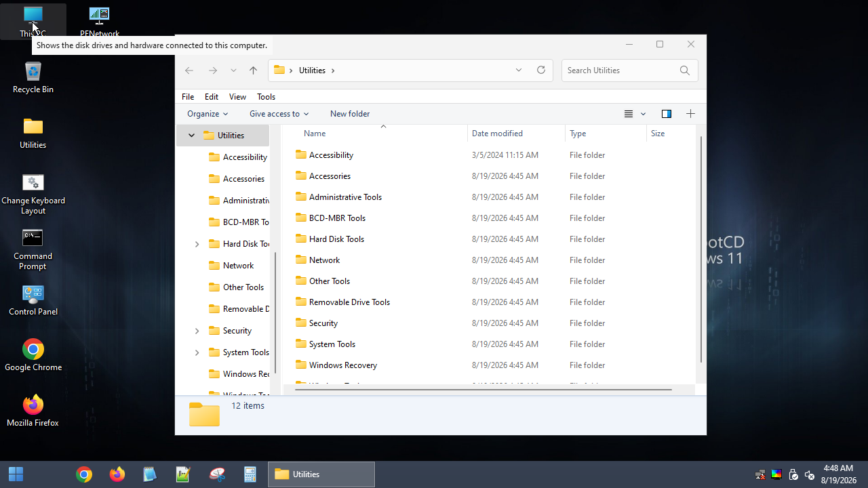Click the plus icon on the toolbar
The image size is (868, 488).
tap(690, 114)
